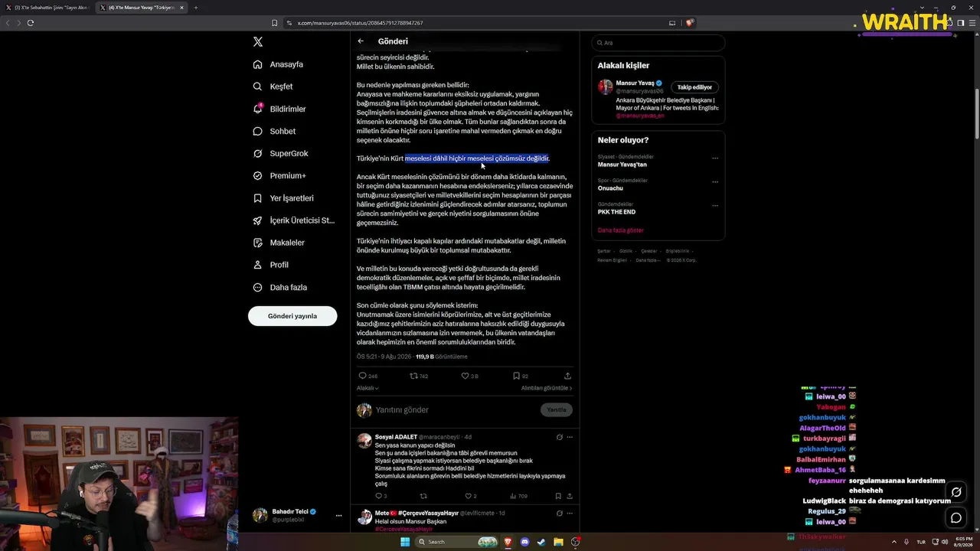This screenshot has height=551, width=980.
Task: Open more options for Onuachu trend
Action: 715,182
